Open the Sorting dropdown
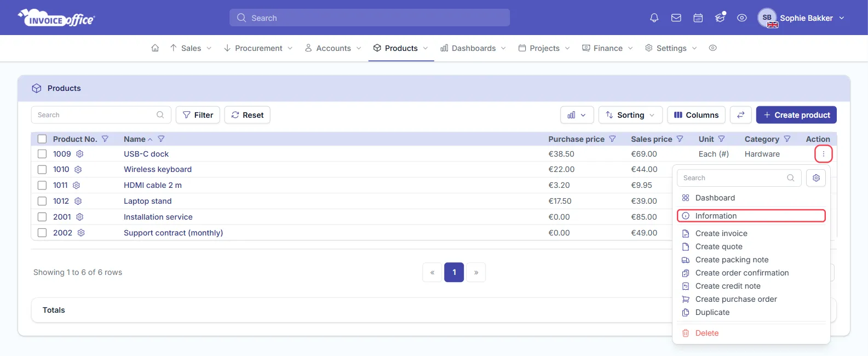The image size is (868, 356). tap(630, 115)
